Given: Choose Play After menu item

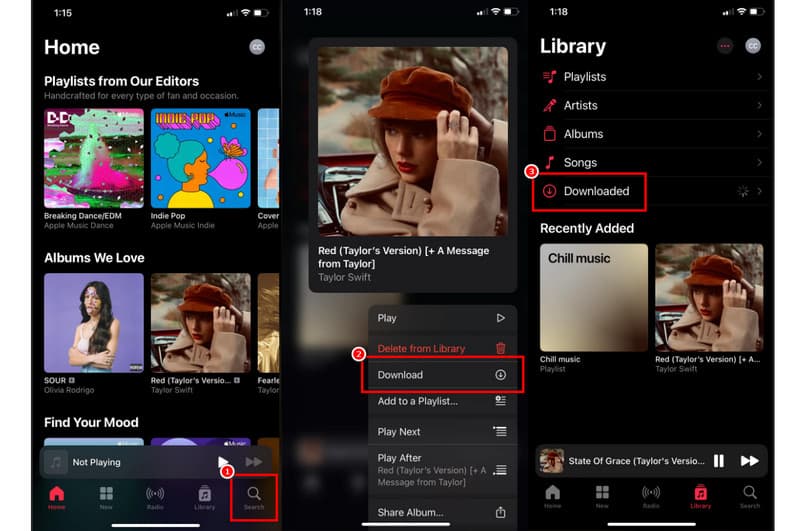Looking at the screenshot, I should [x=442, y=470].
